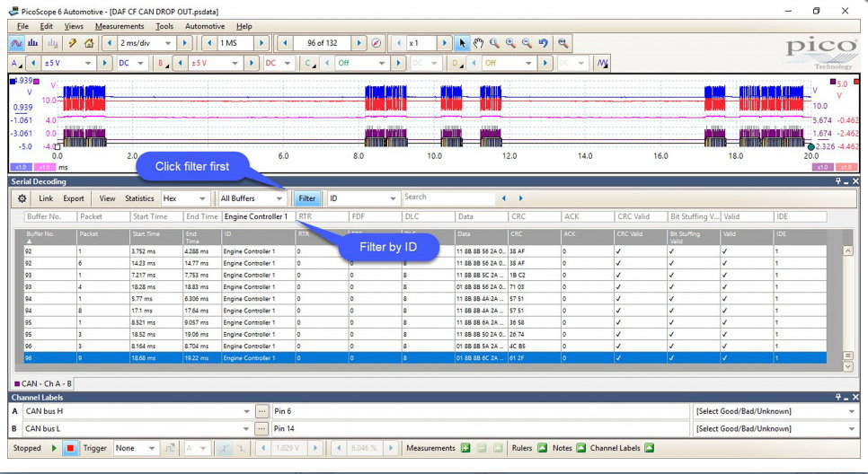Image resolution: width=868 pixels, height=474 pixels.
Task: Toggle the Link button
Action: click(46, 198)
